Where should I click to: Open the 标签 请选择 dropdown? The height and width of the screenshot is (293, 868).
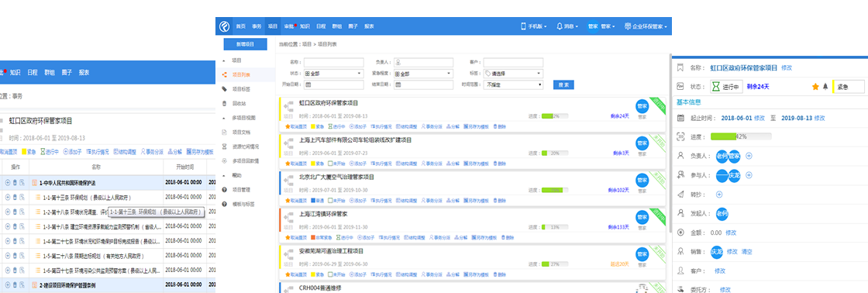point(513,74)
